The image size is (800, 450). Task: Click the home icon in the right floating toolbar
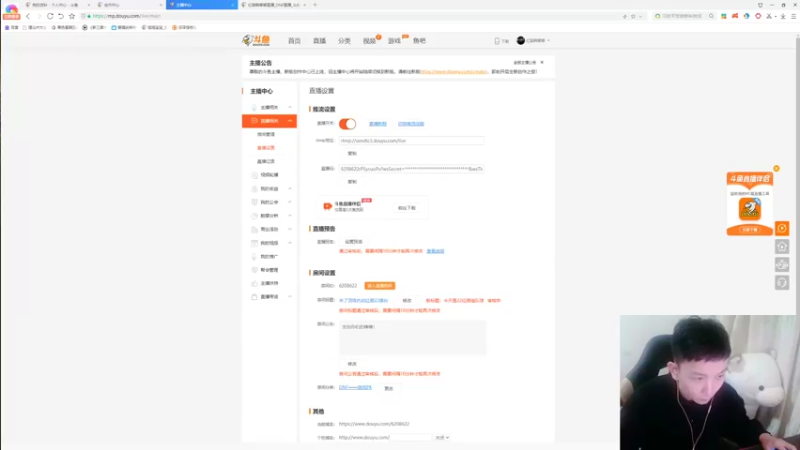(x=782, y=246)
